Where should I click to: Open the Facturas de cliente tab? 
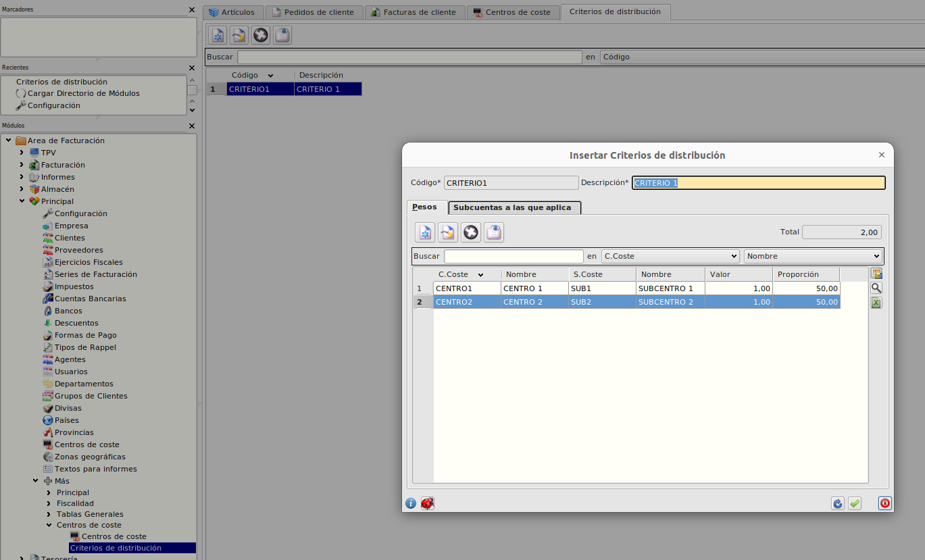(x=415, y=12)
